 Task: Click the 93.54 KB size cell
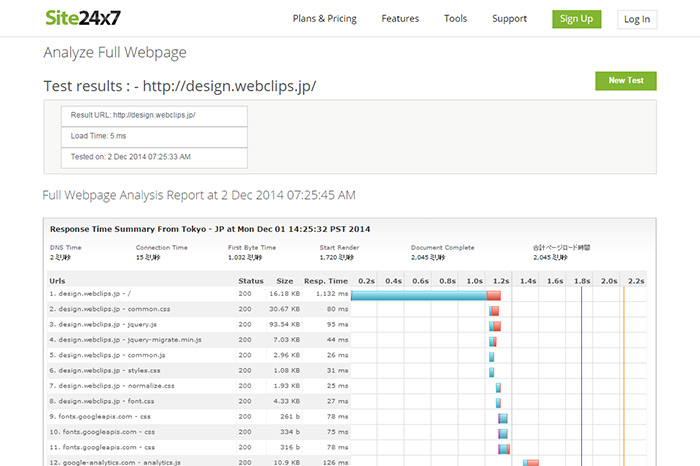point(284,325)
